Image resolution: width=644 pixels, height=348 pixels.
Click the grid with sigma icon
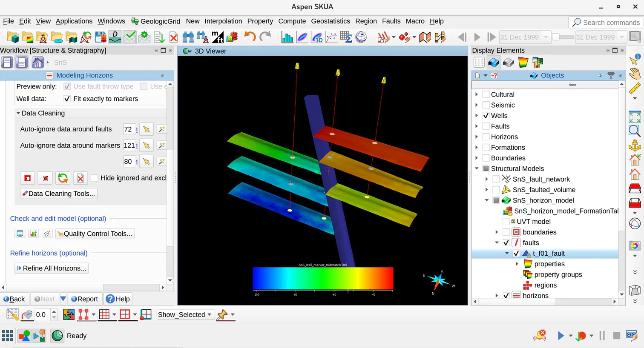[346, 37]
